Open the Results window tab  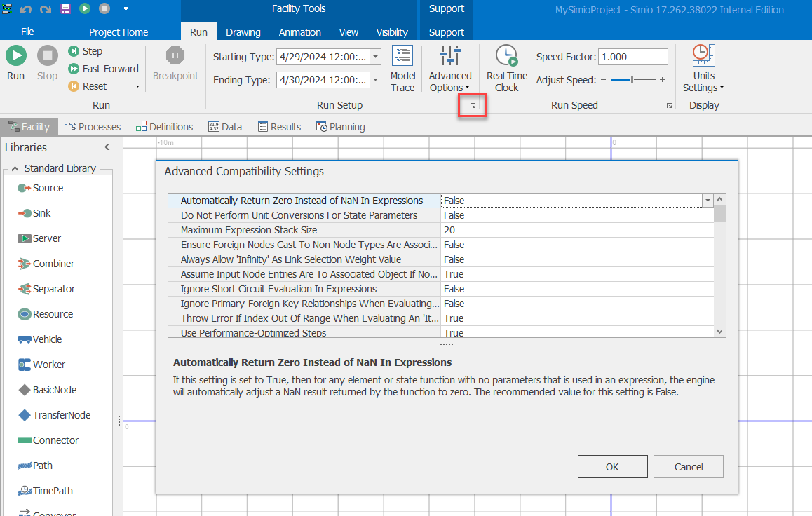(x=280, y=127)
